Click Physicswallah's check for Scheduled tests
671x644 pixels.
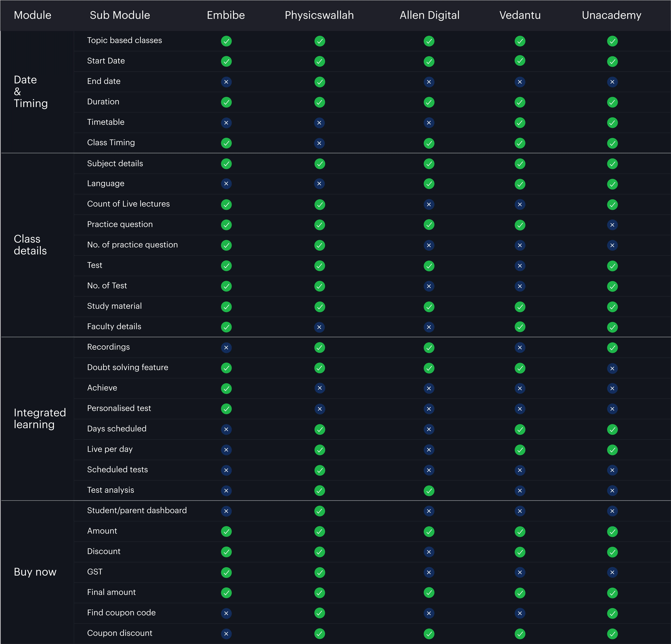tap(320, 470)
